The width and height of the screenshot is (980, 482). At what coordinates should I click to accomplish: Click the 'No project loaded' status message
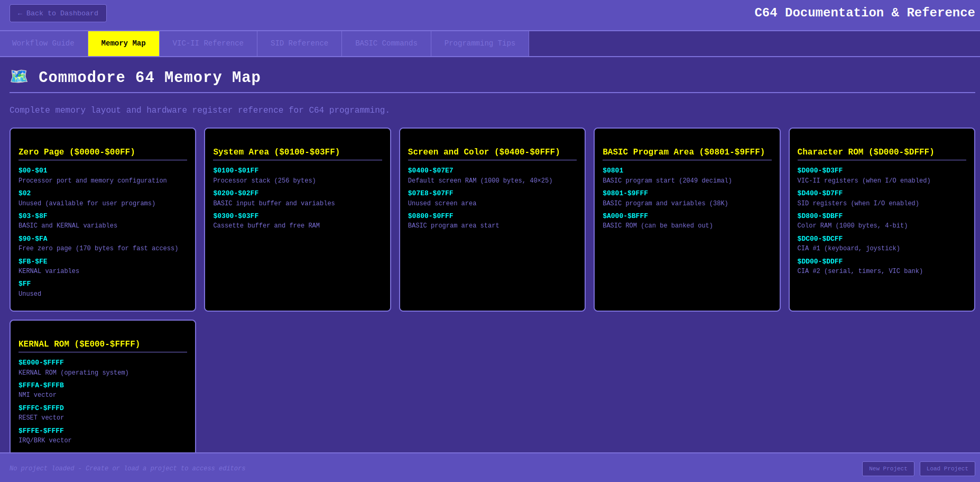[127, 469]
